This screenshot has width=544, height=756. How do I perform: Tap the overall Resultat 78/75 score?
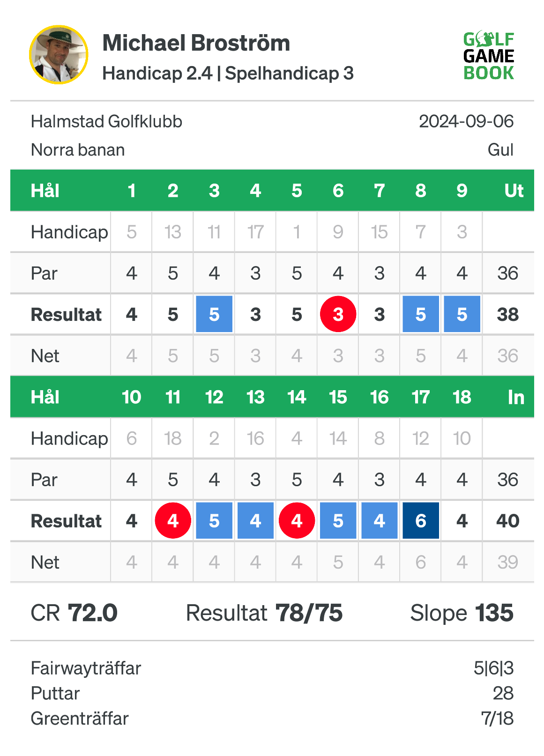click(264, 613)
